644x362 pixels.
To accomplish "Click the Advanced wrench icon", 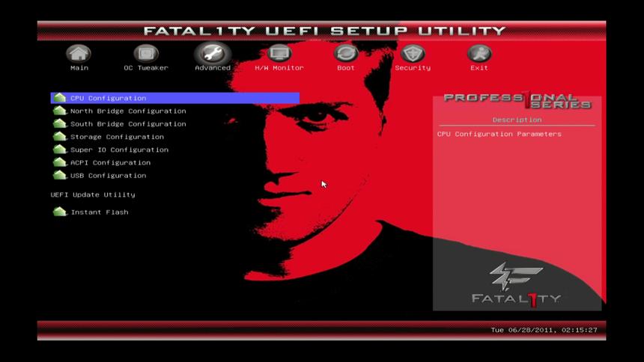I will 213,53.
